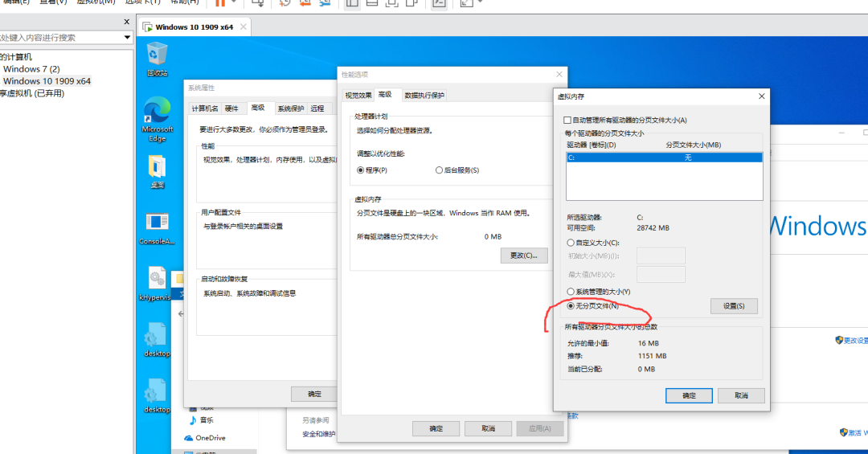This screenshot has height=454, width=868.
Task: Select Windows 7 (2) in the library
Action: point(31,69)
